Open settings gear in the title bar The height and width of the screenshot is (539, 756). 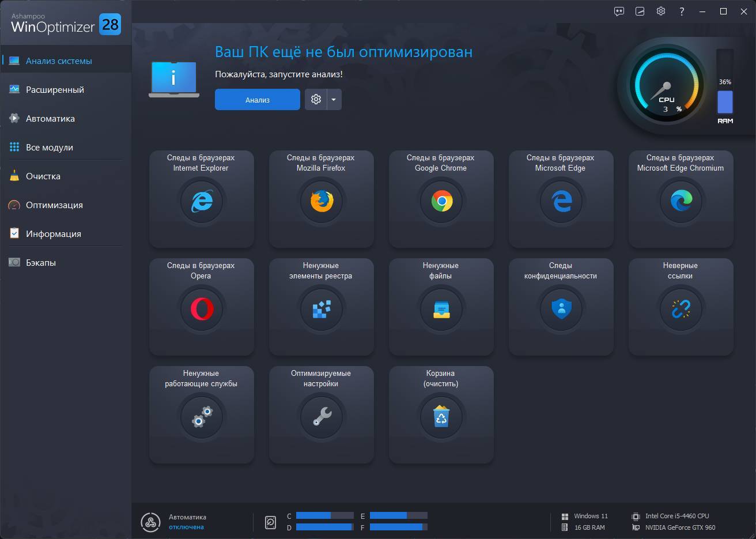click(661, 11)
